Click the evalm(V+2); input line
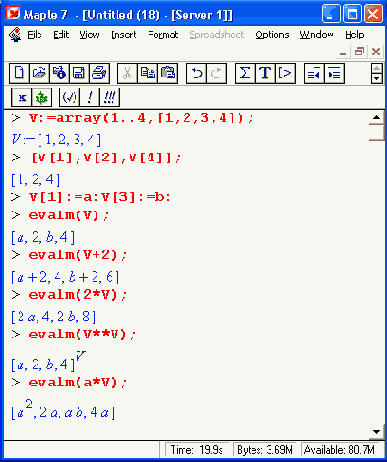The image size is (387, 462). click(x=78, y=255)
